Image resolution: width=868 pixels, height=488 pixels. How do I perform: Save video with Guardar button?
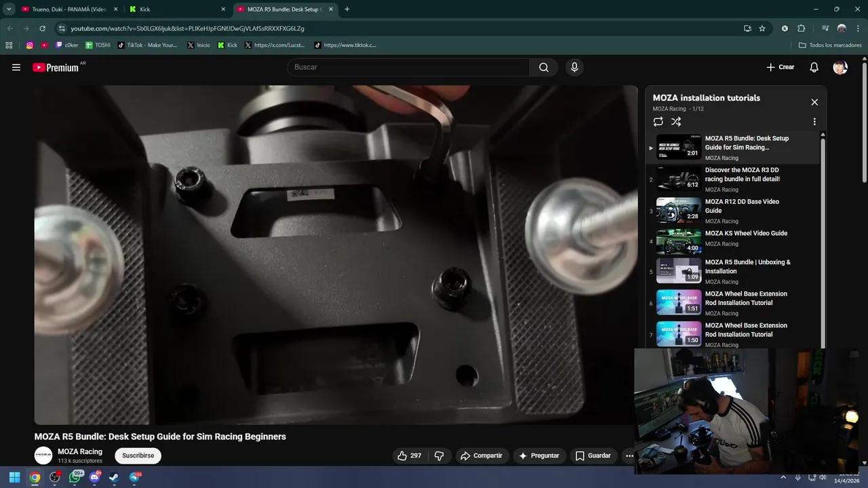593,455
